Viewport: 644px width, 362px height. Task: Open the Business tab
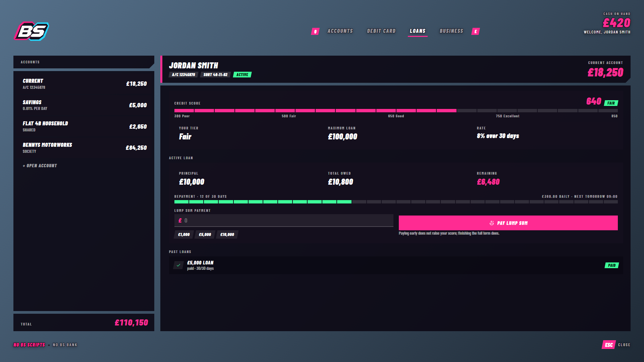[451, 31]
